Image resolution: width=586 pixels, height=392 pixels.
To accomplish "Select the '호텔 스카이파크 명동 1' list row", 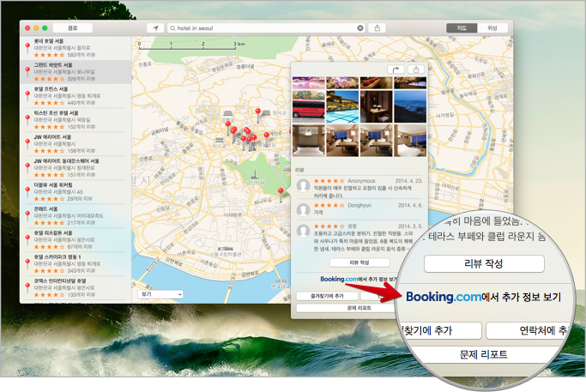I will click(x=76, y=264).
